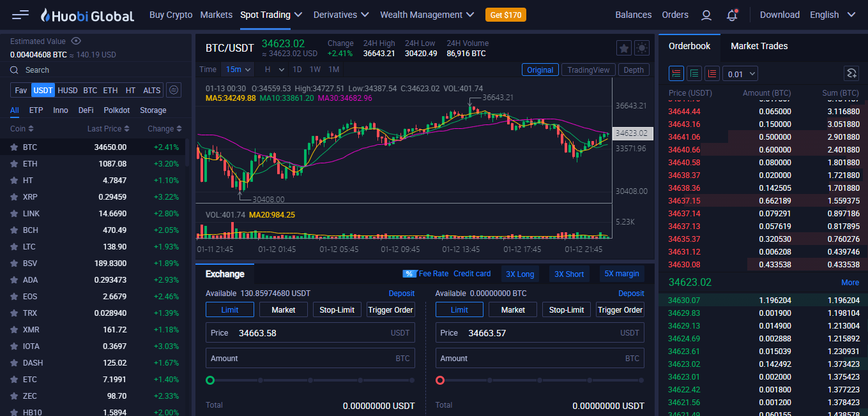Add BTC/USDT to favorites with star icon
Screen dimensions: 868x416
pos(623,48)
